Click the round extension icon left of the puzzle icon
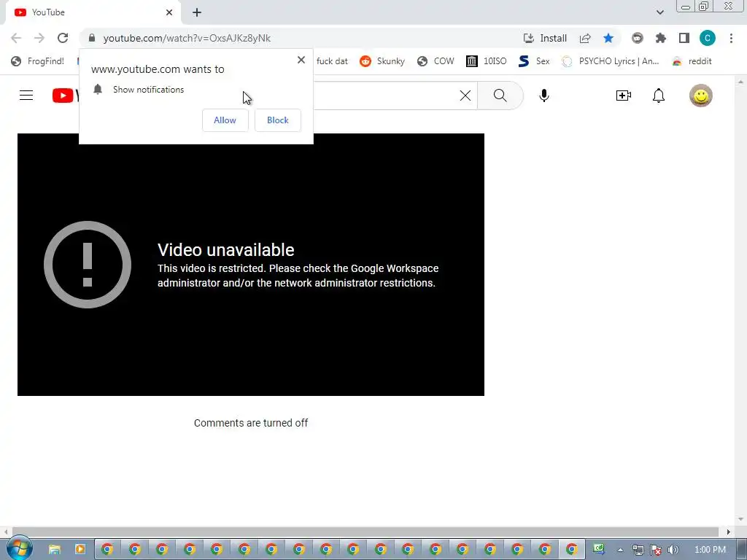Image resolution: width=747 pixels, height=560 pixels. (x=638, y=38)
